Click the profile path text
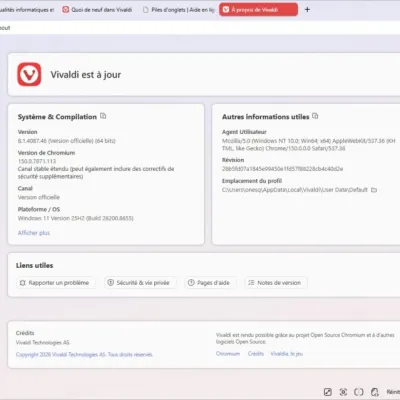The image size is (400, 400). coord(295,190)
